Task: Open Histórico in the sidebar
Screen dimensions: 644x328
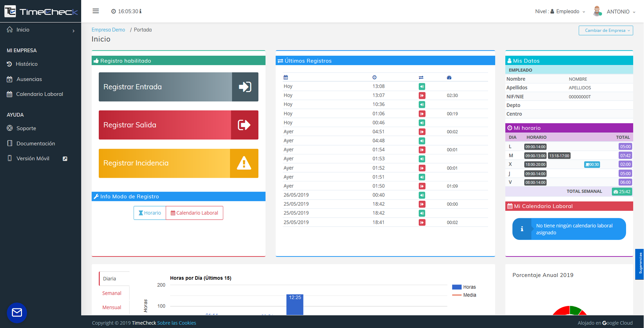Action: [26, 64]
